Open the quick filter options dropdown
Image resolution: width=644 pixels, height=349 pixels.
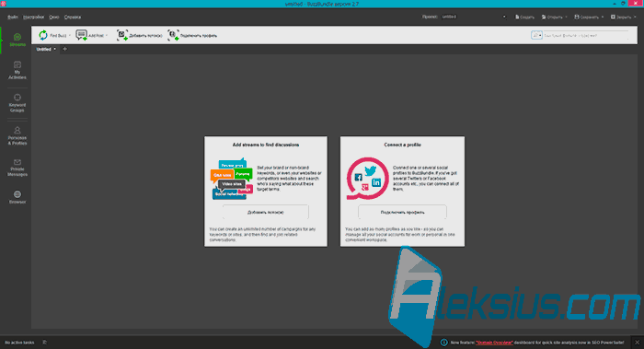(x=536, y=35)
